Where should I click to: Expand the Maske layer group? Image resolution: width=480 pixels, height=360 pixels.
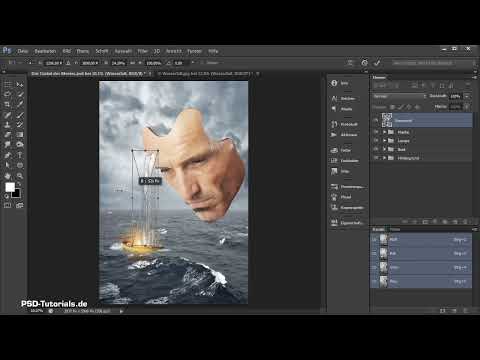385,132
